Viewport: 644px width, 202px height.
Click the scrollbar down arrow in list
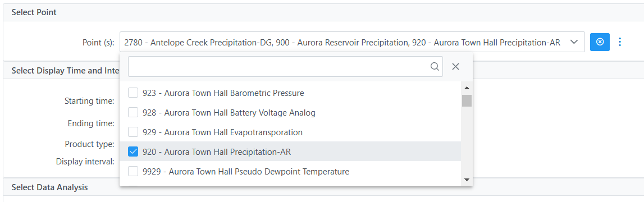467,180
